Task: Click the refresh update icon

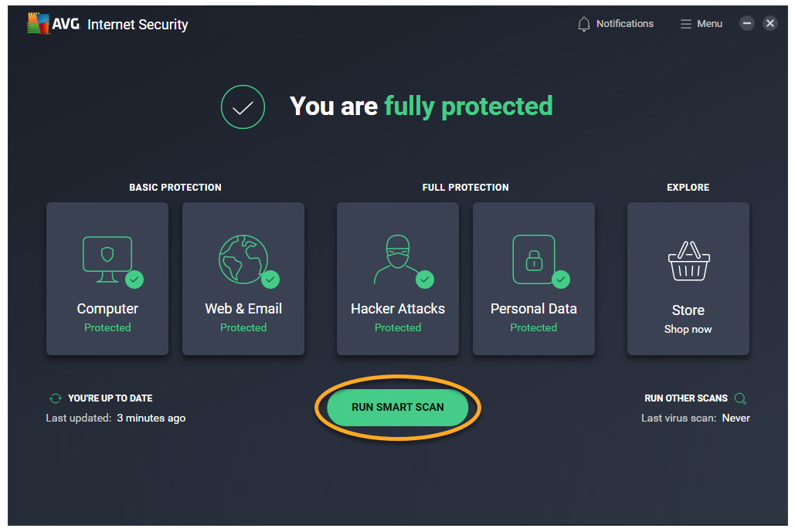Action: [x=55, y=398]
